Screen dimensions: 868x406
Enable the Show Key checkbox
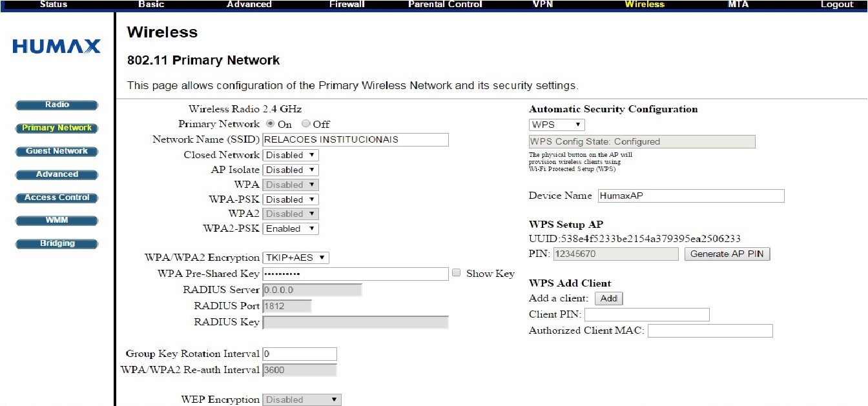tap(457, 273)
